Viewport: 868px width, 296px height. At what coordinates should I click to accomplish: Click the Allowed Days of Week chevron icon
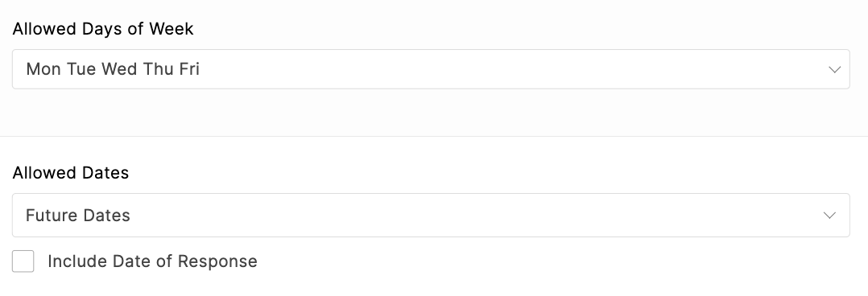pos(834,70)
